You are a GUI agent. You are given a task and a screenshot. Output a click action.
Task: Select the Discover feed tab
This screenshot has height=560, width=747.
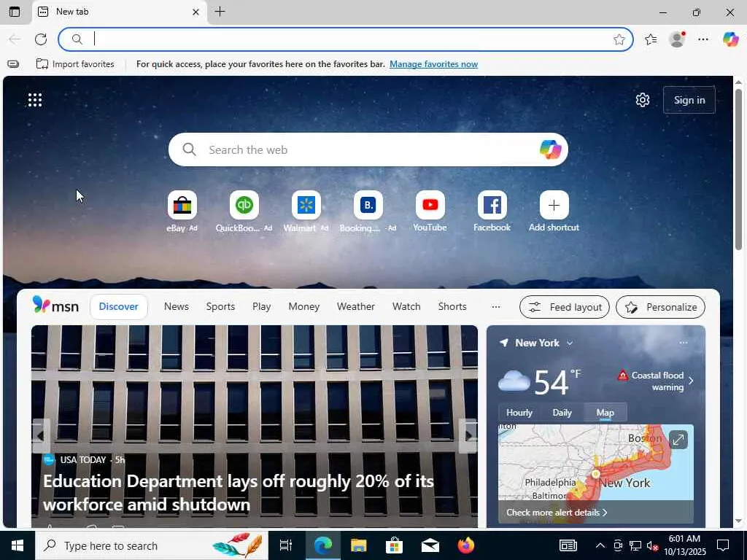[x=119, y=307]
